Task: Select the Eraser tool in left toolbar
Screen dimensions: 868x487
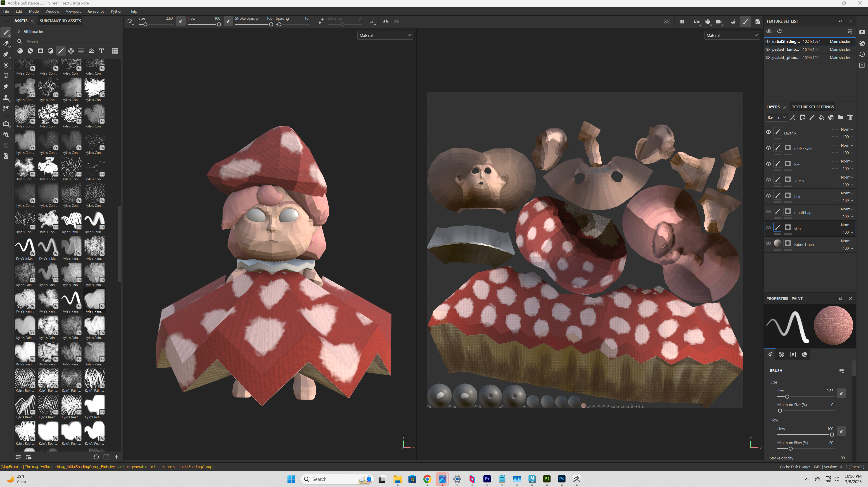Action: coord(6,43)
